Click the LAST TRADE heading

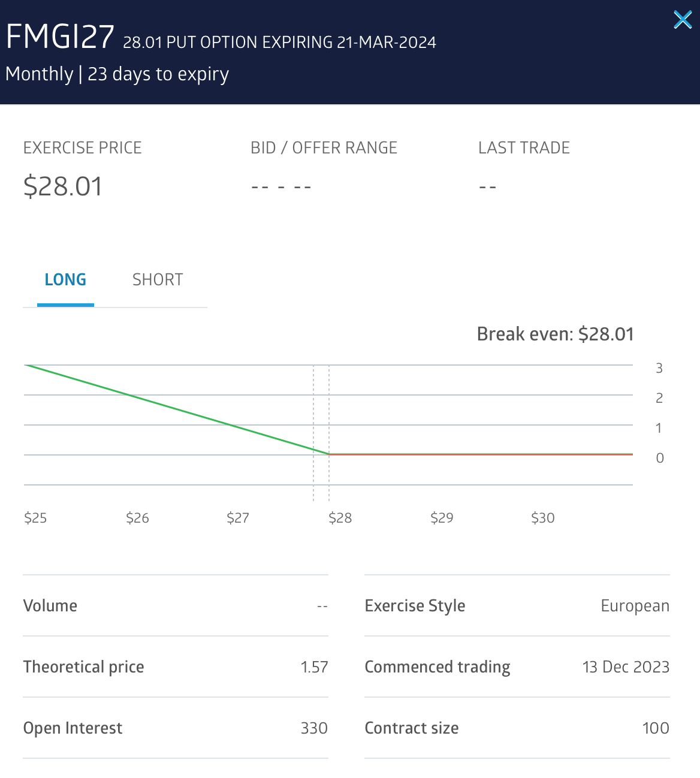coord(524,148)
